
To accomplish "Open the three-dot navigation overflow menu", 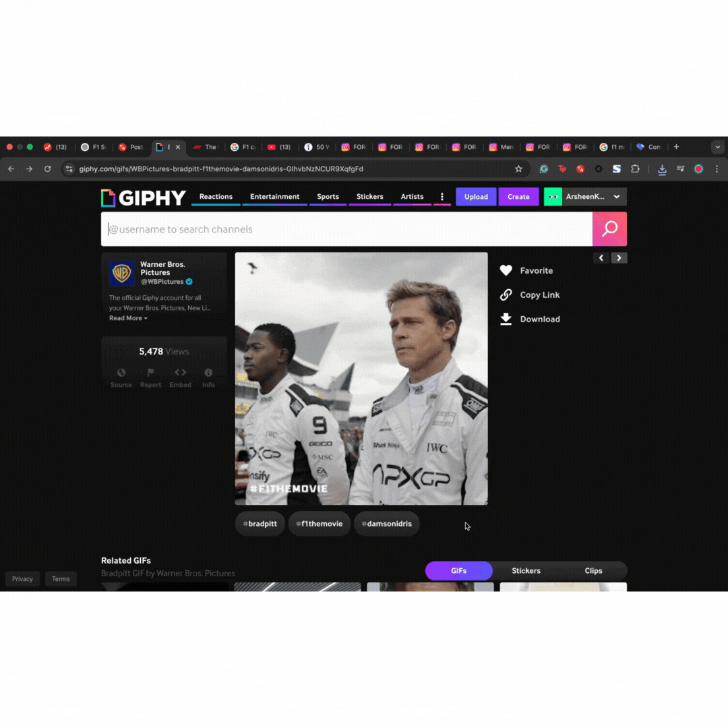I will pyautogui.click(x=442, y=196).
